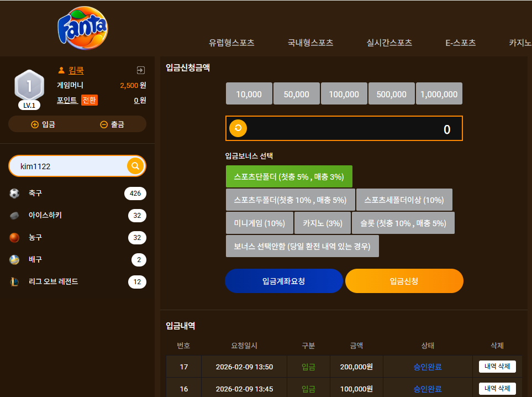The height and width of the screenshot is (397, 532).
Task: Select the ice hockey puck icon
Action: click(14, 215)
